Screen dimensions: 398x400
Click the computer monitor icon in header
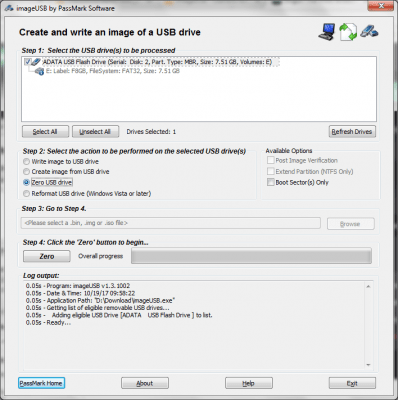point(327,32)
